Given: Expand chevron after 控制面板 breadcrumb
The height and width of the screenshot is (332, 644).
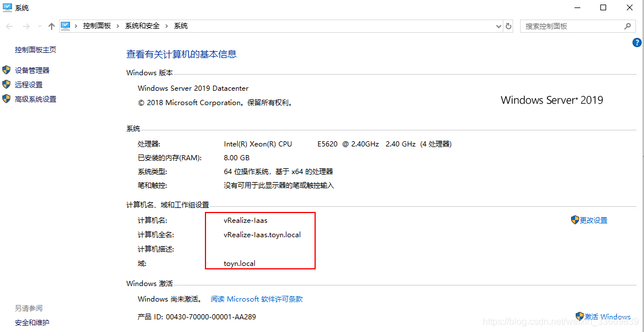Looking at the screenshot, I should pos(118,26).
